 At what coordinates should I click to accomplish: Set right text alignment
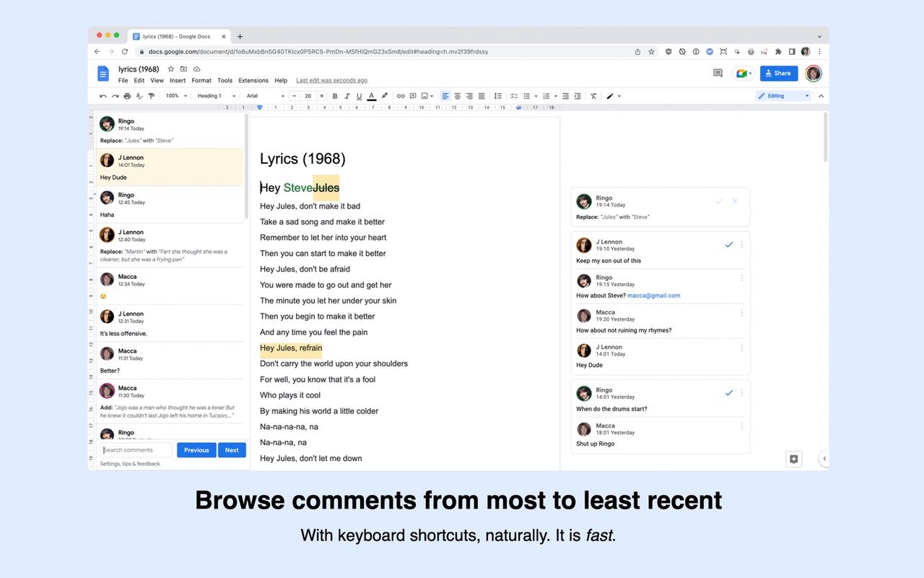[469, 96]
